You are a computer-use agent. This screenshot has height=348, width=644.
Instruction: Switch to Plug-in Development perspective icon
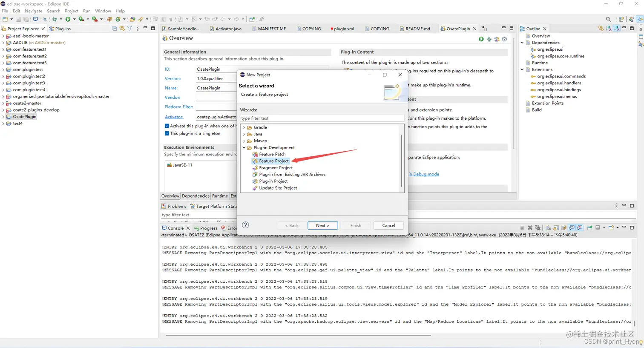[640, 19]
